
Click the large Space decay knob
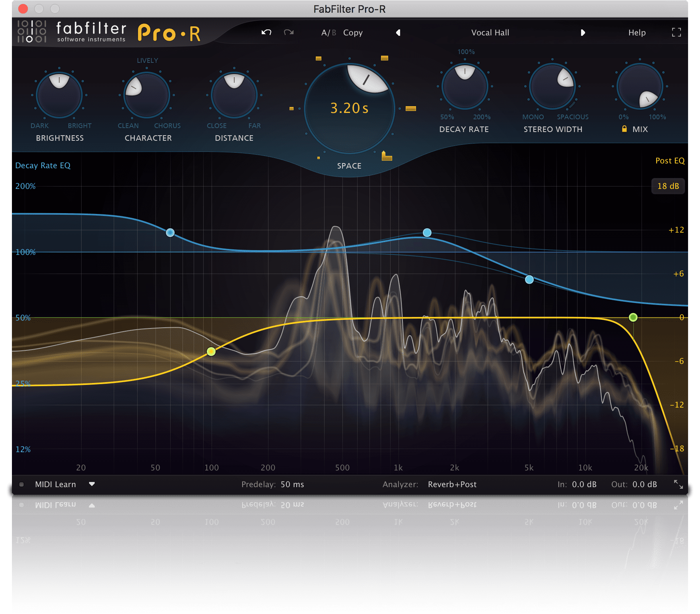tap(349, 109)
